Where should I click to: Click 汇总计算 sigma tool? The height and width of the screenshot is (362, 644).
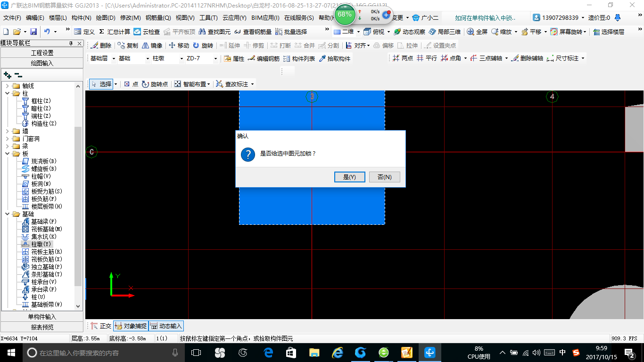pyautogui.click(x=114, y=32)
